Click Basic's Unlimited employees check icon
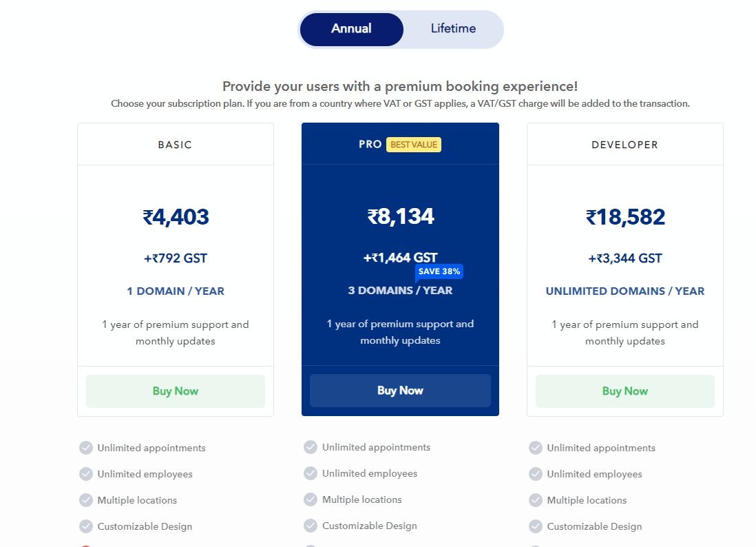The width and height of the screenshot is (756, 547). pos(86,474)
